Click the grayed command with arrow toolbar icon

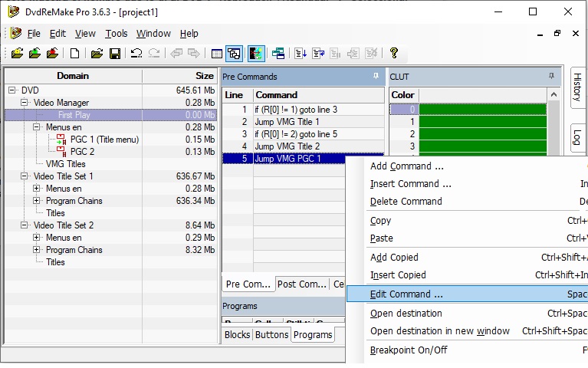tap(353, 53)
